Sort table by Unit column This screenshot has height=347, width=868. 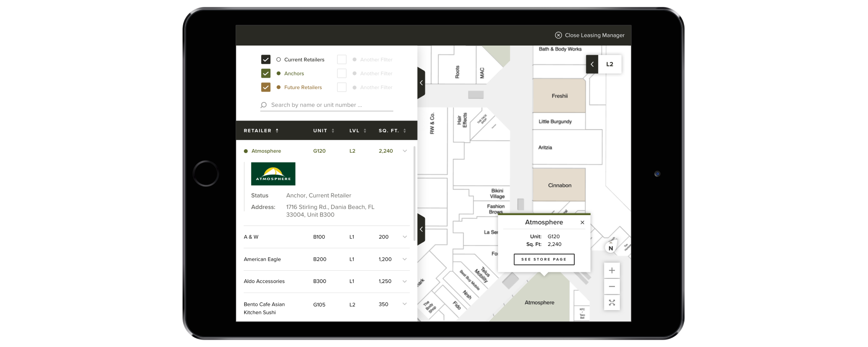coord(324,131)
